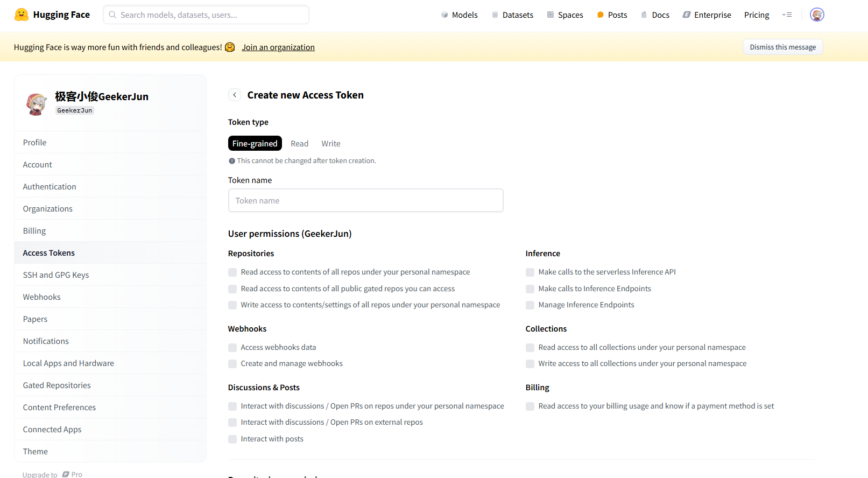Image resolution: width=868 pixels, height=478 pixels.
Task: Open Account settings in sidebar
Action: [110, 164]
